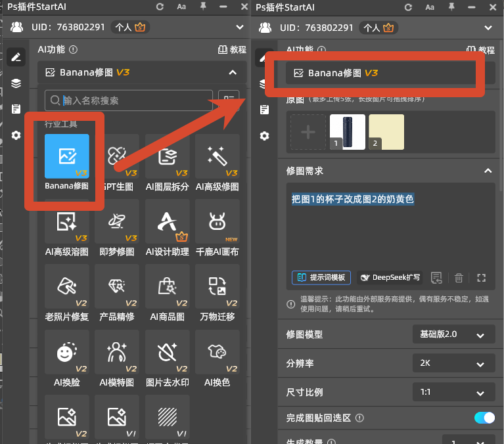Click the info icon next to AI功能 in left panel
This screenshot has width=504, height=444.
coord(73,49)
